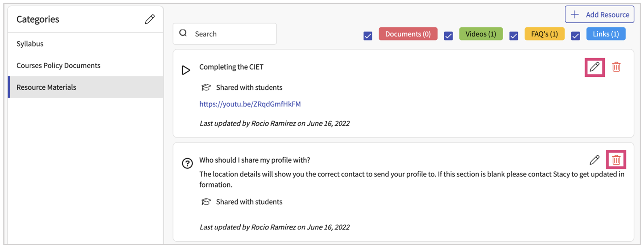Edit the Completing the CIET video resource

coord(594,67)
